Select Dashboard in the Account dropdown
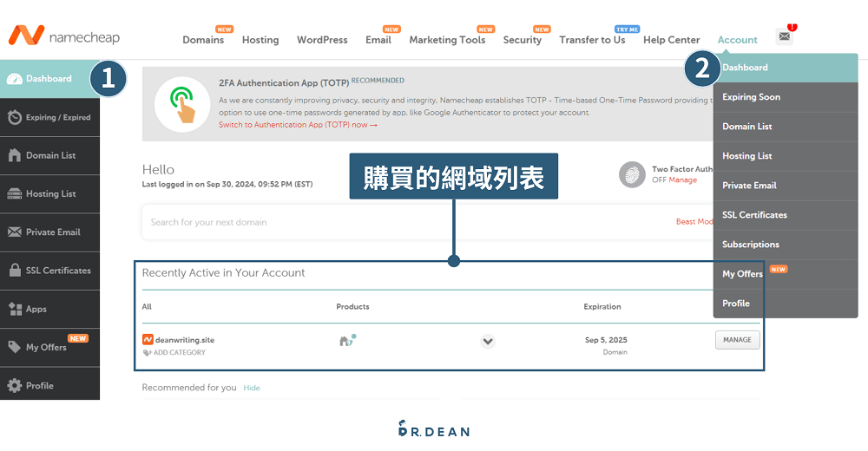The height and width of the screenshot is (451, 868). (x=786, y=68)
